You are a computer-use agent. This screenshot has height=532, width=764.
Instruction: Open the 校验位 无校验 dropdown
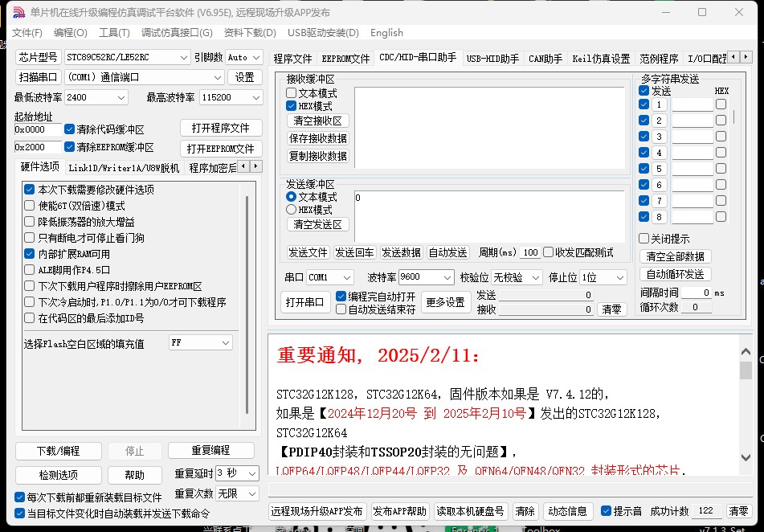(517, 277)
